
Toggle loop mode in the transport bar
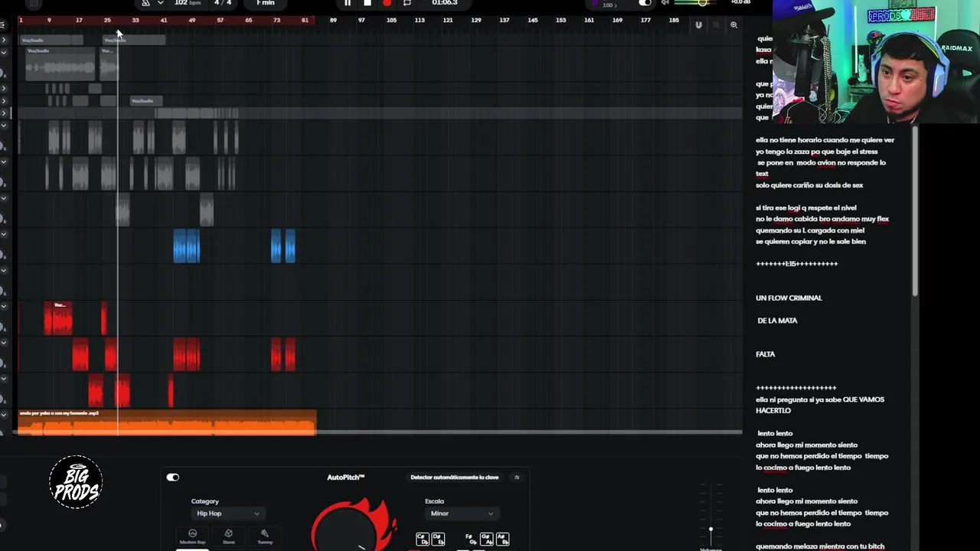(x=407, y=3)
